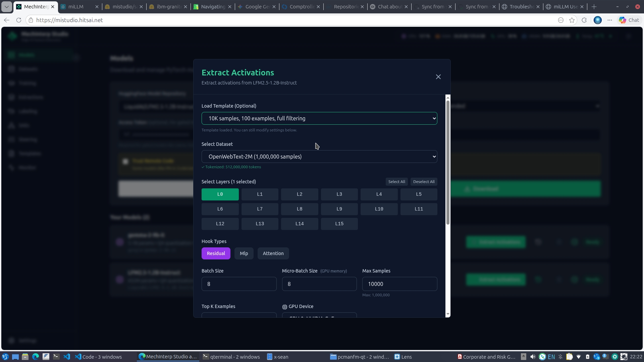The image size is (644, 362).
Task: Open the Lens taskbar entry
Action: (x=403, y=357)
